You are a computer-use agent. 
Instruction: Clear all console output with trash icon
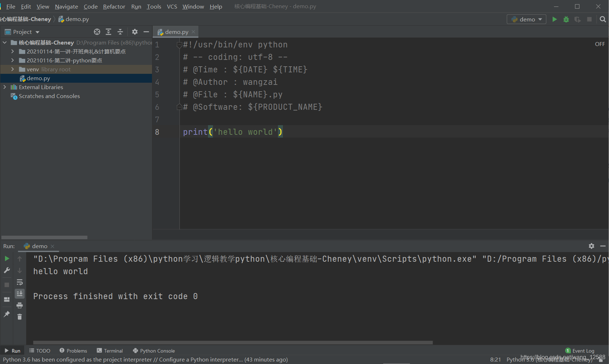(x=20, y=317)
